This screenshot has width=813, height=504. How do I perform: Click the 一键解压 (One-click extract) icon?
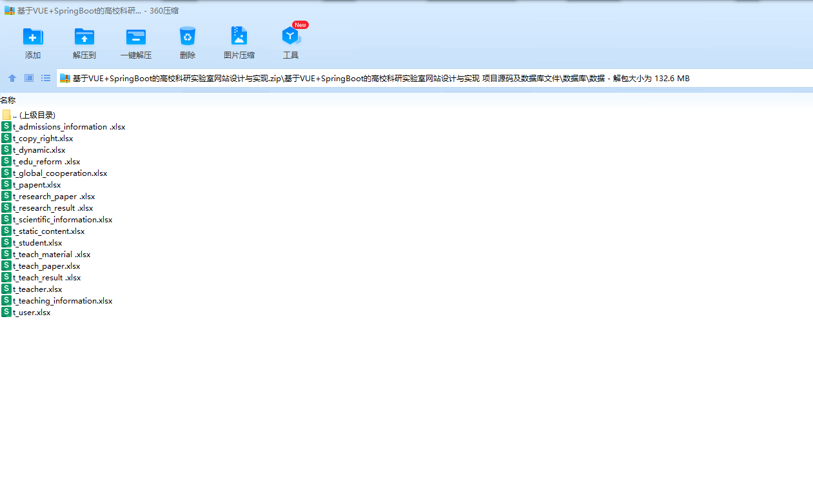coord(136,37)
